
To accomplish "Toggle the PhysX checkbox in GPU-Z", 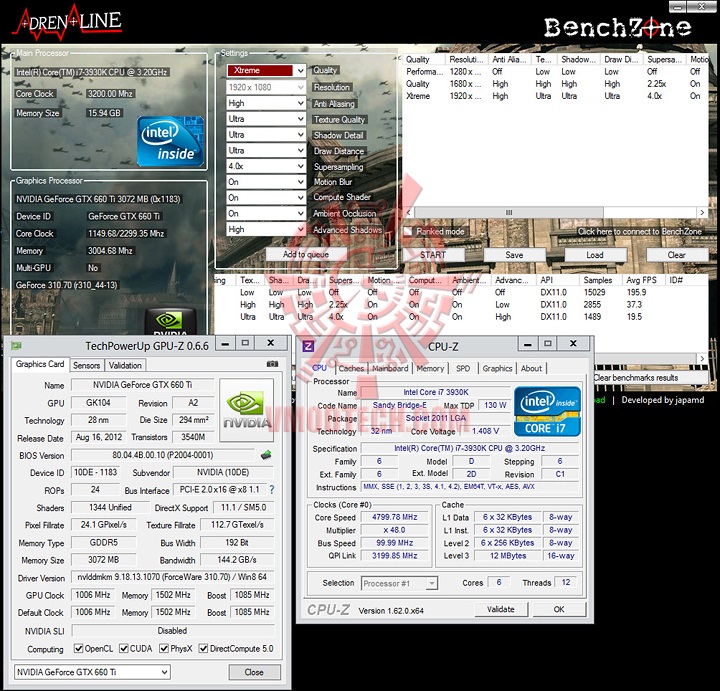I will [163, 648].
